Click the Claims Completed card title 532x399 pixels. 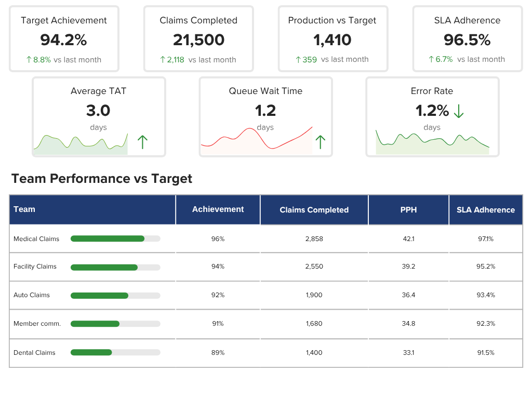tap(198, 20)
